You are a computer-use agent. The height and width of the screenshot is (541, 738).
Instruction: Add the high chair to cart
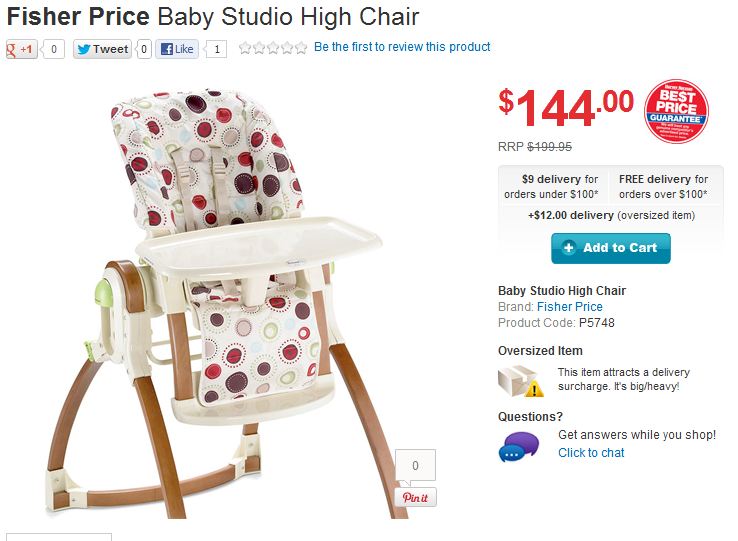coord(610,248)
